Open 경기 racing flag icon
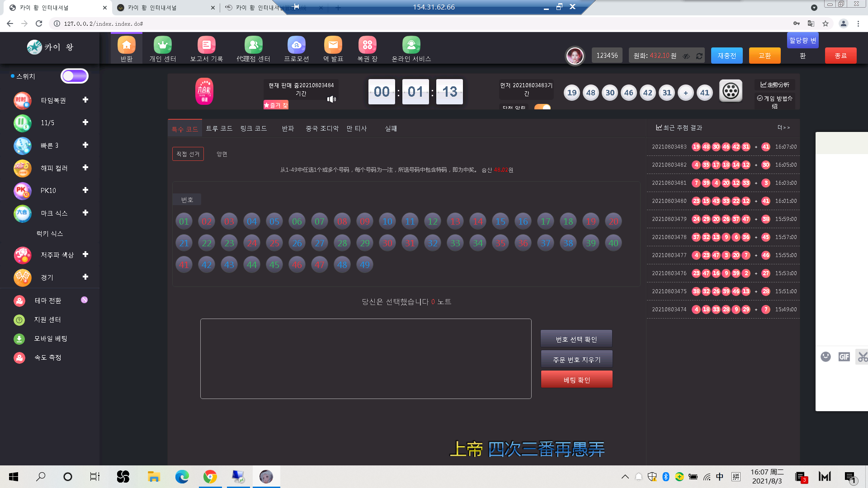This screenshot has height=488, width=868. pos(23,277)
